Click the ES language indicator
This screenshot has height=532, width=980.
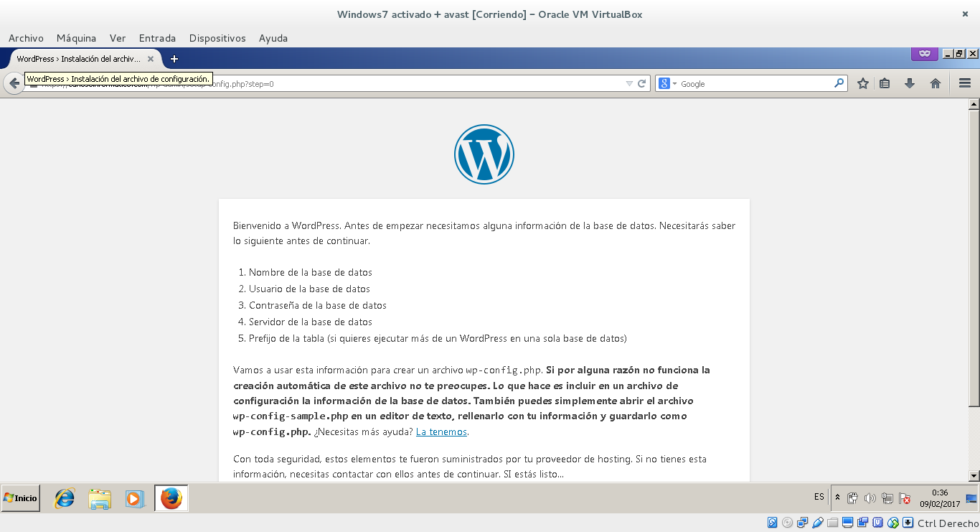coord(819,497)
